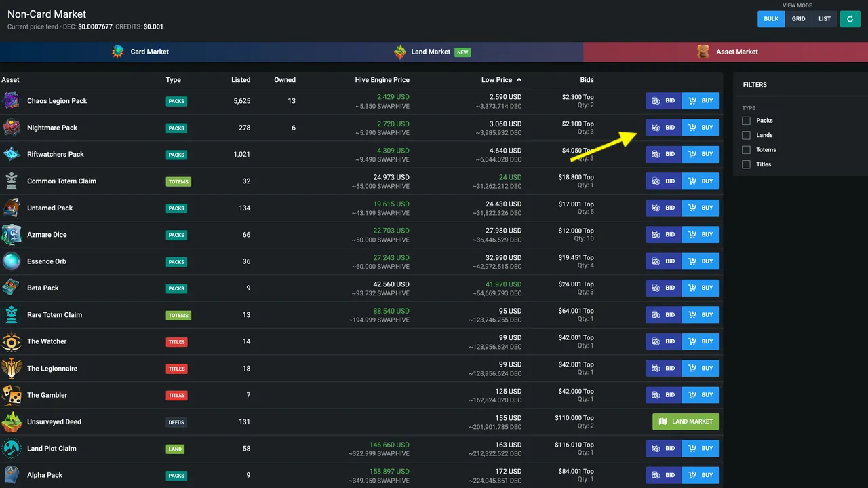868x488 pixels.
Task: Click The Legionnaire title icon
Action: click(11, 369)
